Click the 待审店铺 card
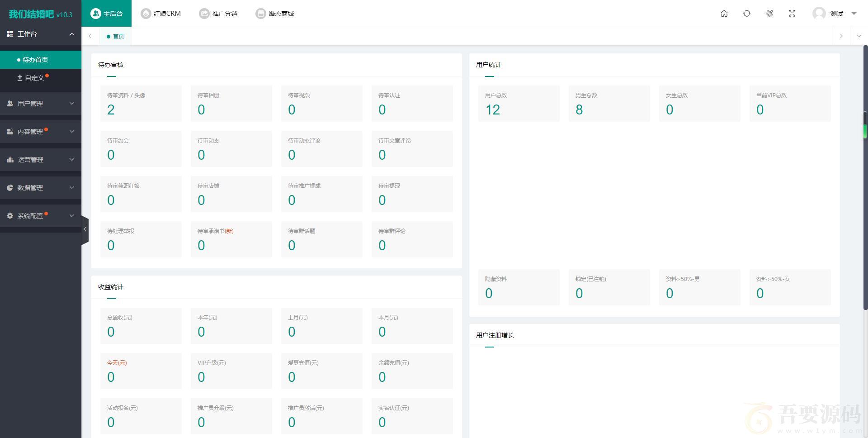 231,194
